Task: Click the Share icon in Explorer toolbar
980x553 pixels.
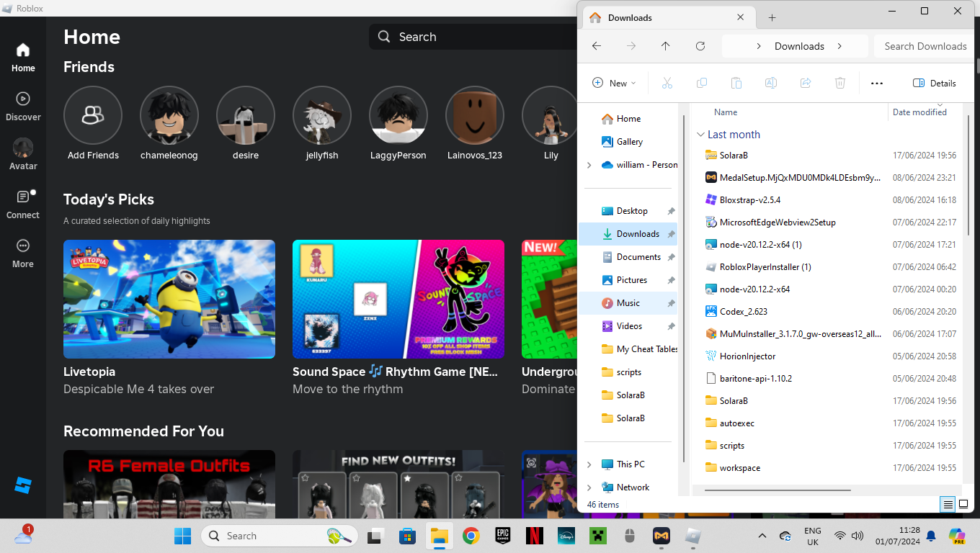Action: point(806,83)
